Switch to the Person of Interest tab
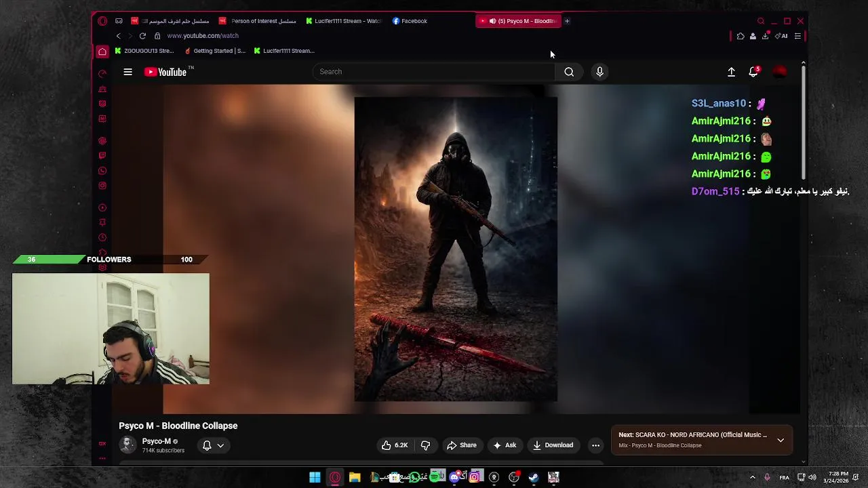The image size is (868, 488). [258, 21]
